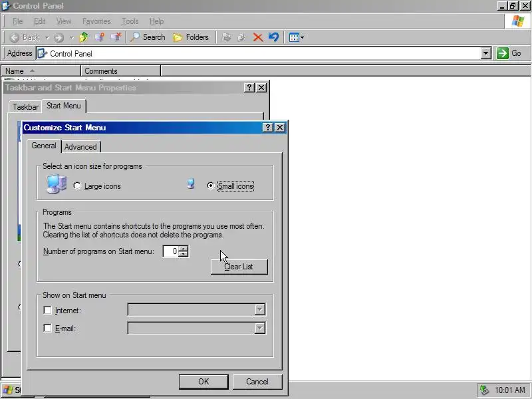532x399 pixels.
Task: Click the large computer icon preview
Action: (x=56, y=184)
